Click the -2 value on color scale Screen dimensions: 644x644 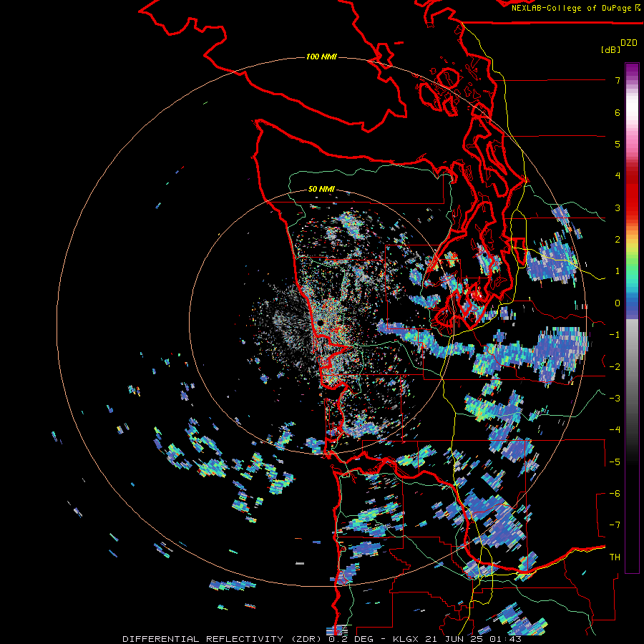[615, 366]
